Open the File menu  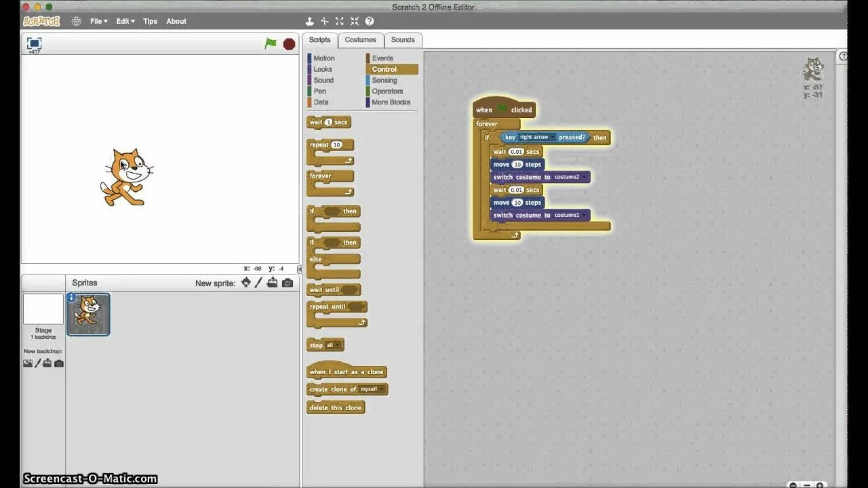(x=98, y=21)
